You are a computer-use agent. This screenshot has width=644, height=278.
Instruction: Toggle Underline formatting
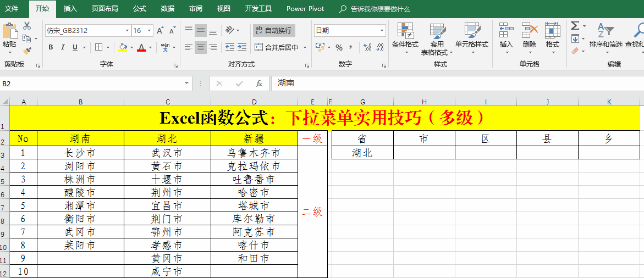click(74, 47)
